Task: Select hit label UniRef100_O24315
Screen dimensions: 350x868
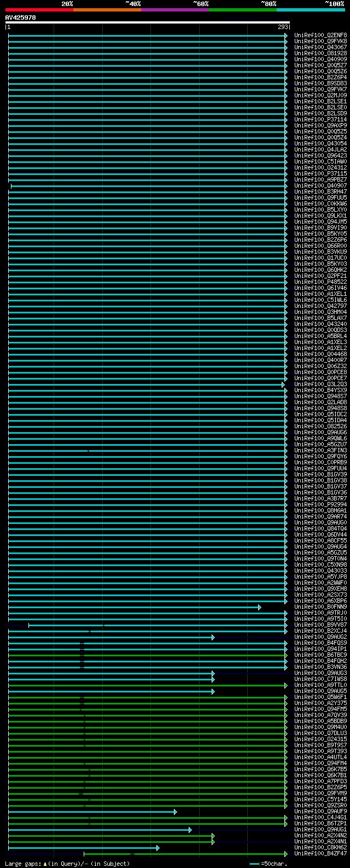Action: click(320, 739)
